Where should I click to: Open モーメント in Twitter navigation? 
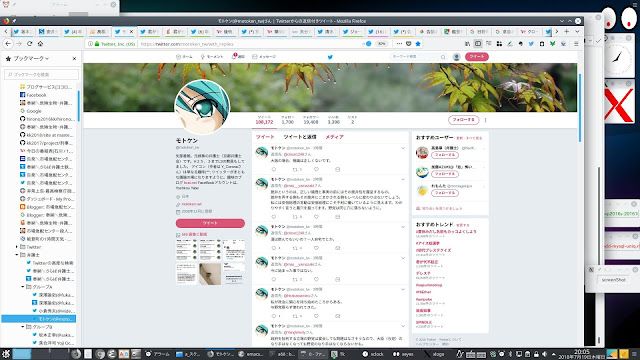click(x=212, y=57)
